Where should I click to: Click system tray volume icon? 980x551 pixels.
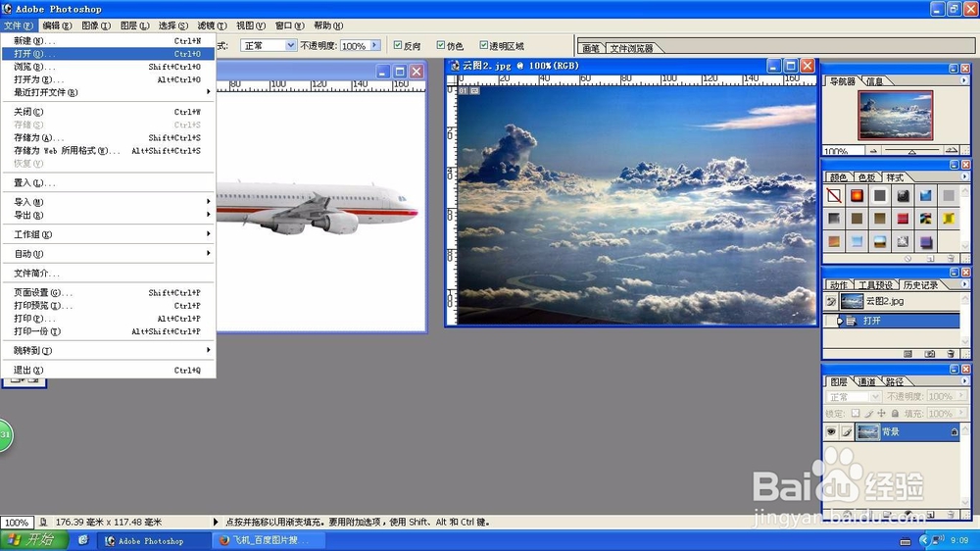[x=938, y=540]
